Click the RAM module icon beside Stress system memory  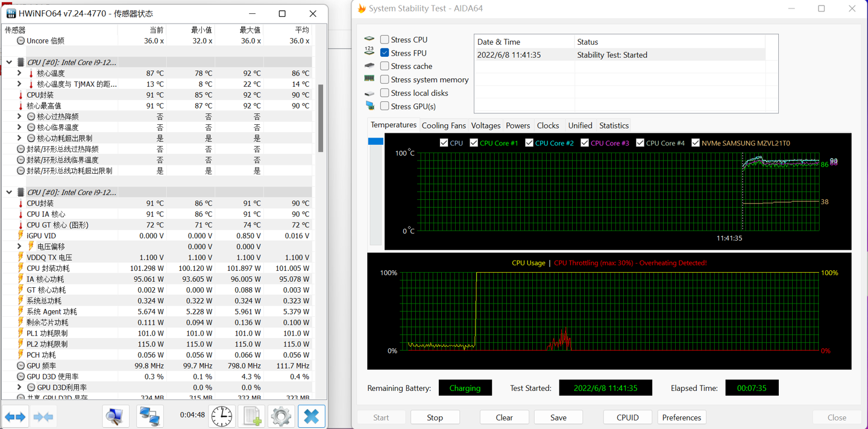(x=370, y=79)
